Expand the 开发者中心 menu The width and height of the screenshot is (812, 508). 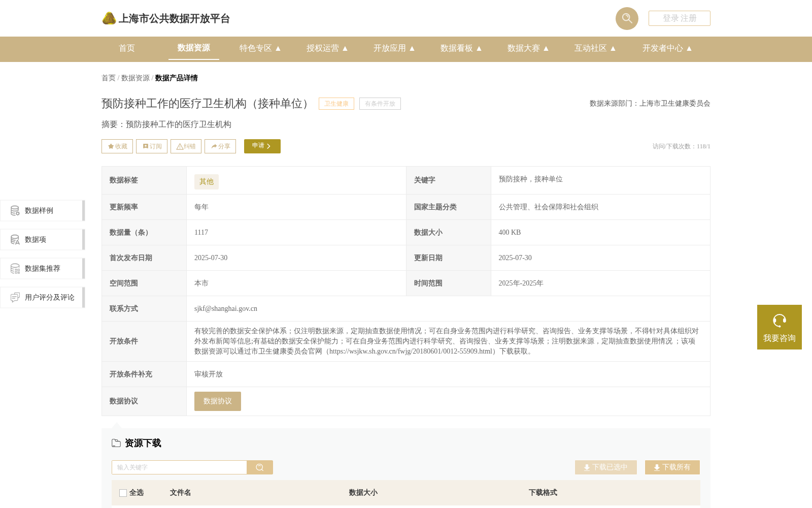click(x=667, y=48)
